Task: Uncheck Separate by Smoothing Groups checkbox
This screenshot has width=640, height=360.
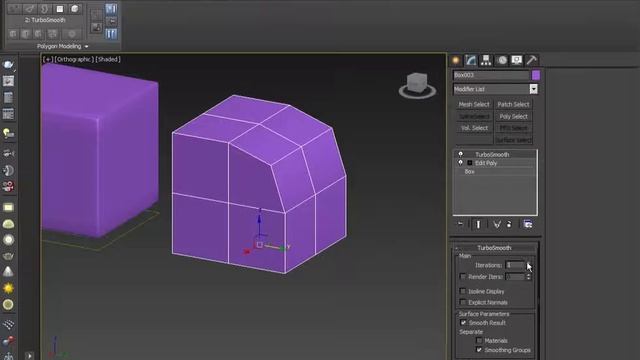Action: tap(479, 350)
